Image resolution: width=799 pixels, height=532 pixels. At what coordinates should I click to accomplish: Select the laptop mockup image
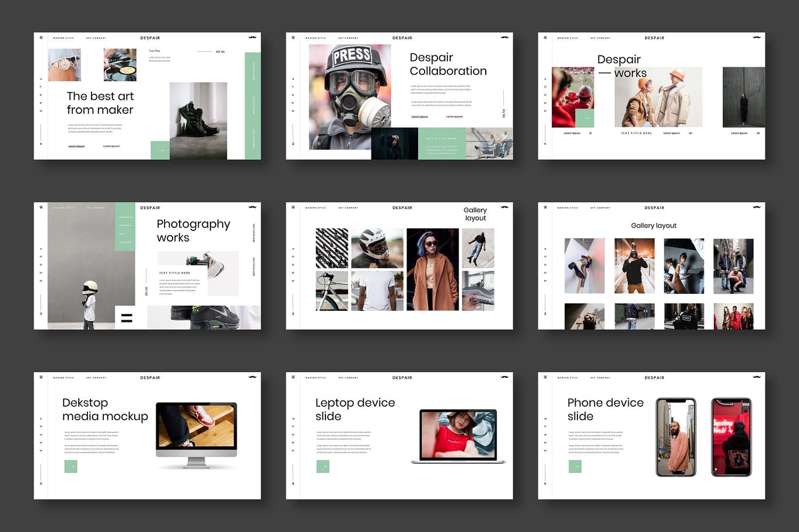[x=458, y=436]
